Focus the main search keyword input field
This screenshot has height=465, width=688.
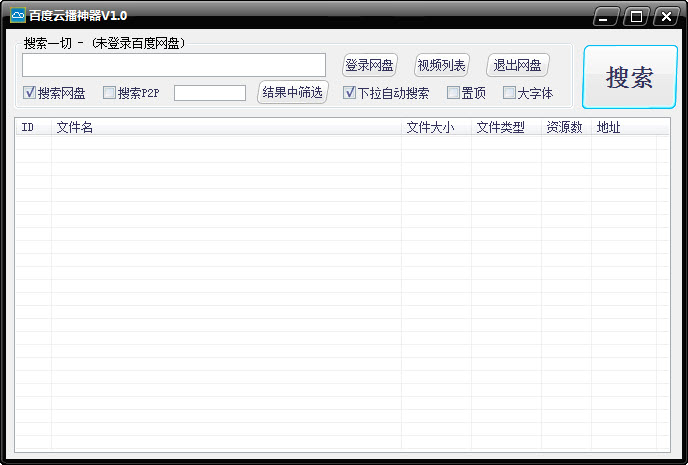pyautogui.click(x=174, y=65)
